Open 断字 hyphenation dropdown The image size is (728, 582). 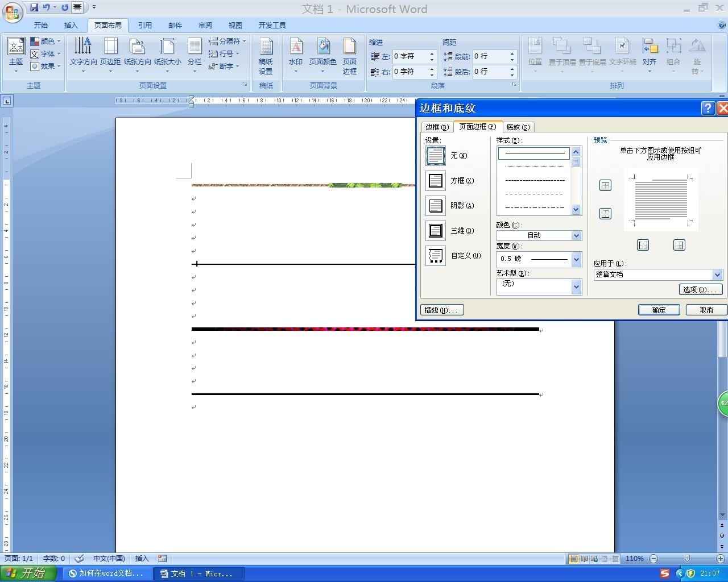click(224, 66)
